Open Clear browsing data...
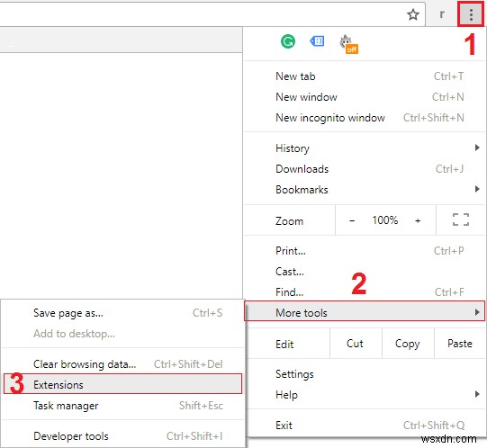487x448 pixels. 123,364
